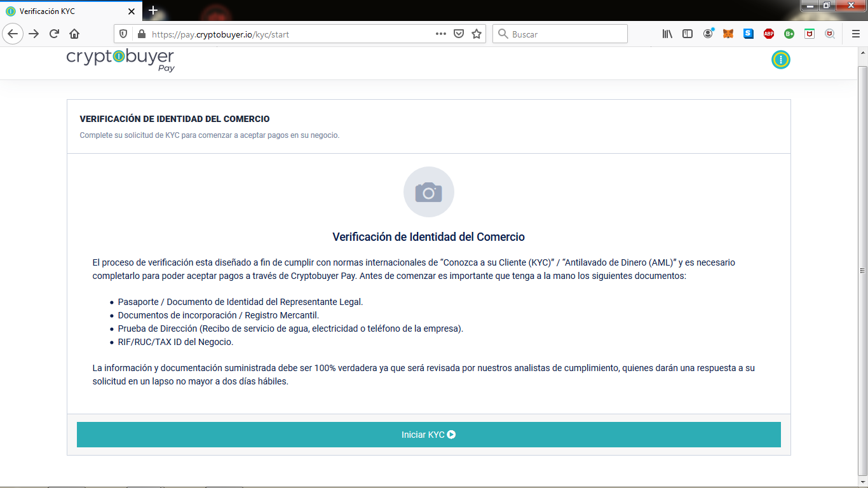Screen dimensions: 868x488
Task: Minimize the Firefox window
Action: [809, 5]
